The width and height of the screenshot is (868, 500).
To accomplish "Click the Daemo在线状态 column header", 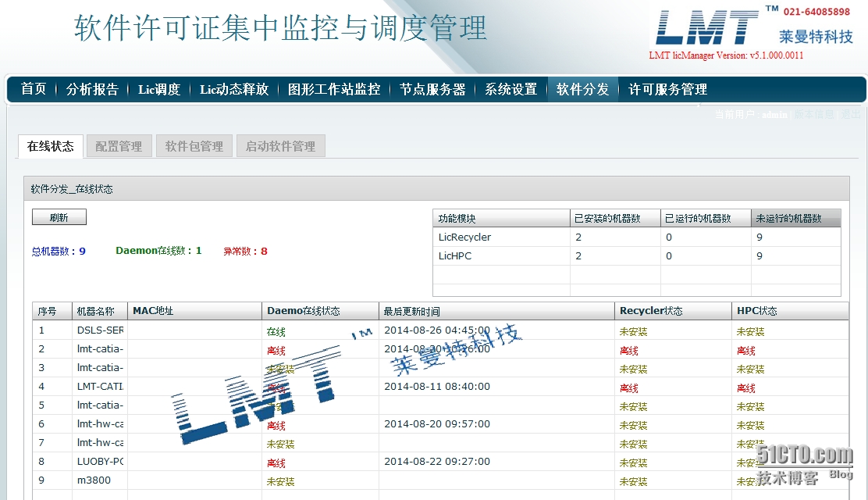I will [320, 312].
